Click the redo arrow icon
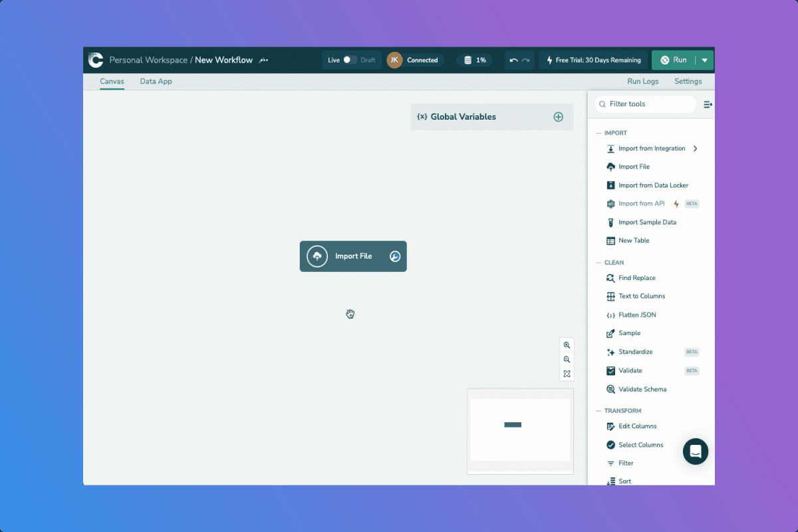The height and width of the screenshot is (532, 798). click(526, 60)
